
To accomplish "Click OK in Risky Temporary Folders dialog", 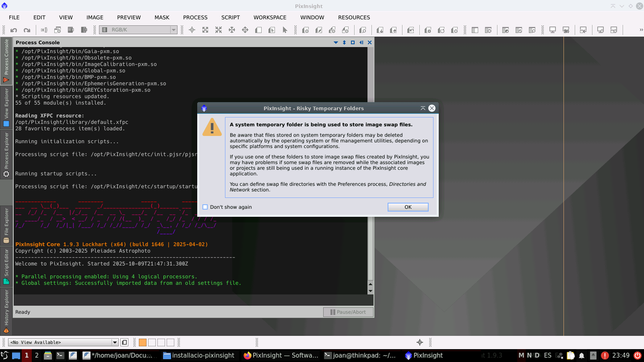I will tap(408, 207).
